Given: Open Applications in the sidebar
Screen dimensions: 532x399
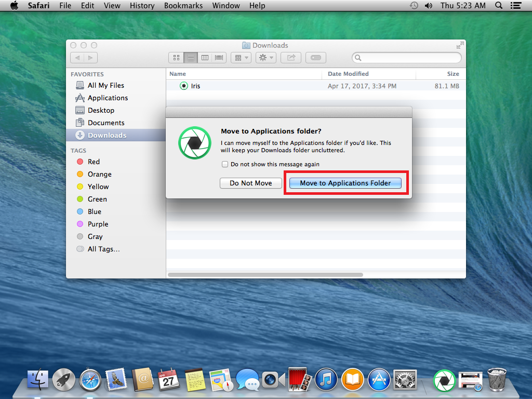Looking at the screenshot, I should point(116,98).
